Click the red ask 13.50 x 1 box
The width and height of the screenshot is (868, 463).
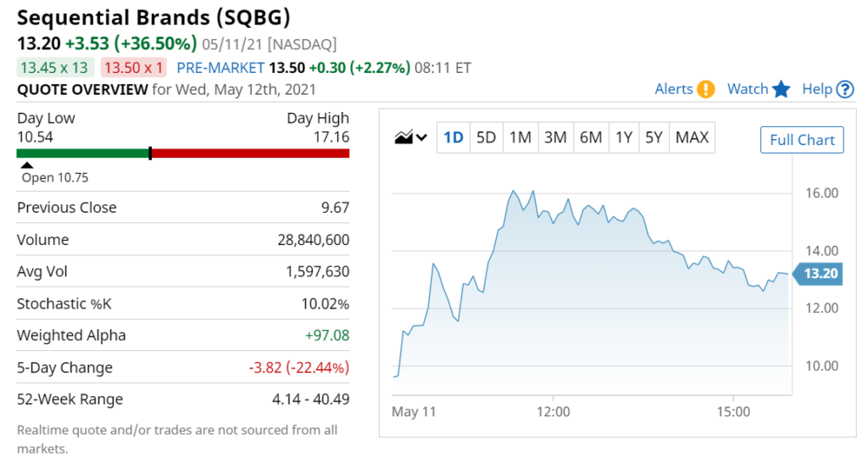133,68
